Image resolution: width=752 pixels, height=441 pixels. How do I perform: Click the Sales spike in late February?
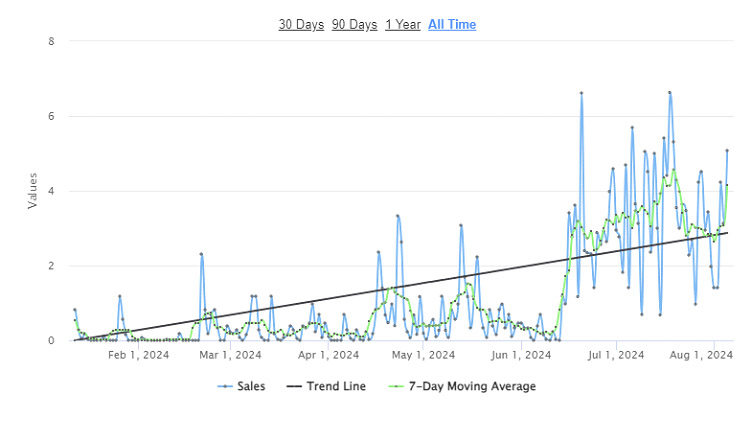(x=201, y=254)
